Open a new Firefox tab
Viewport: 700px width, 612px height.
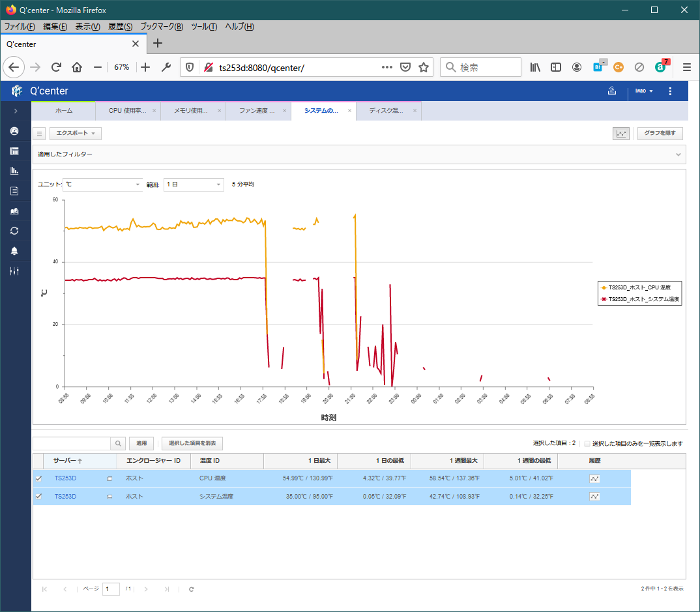point(158,43)
